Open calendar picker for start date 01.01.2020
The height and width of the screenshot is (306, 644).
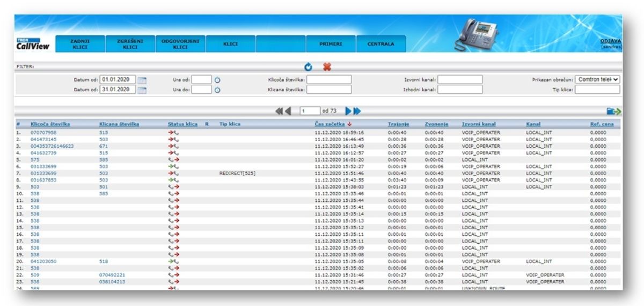[x=142, y=80]
